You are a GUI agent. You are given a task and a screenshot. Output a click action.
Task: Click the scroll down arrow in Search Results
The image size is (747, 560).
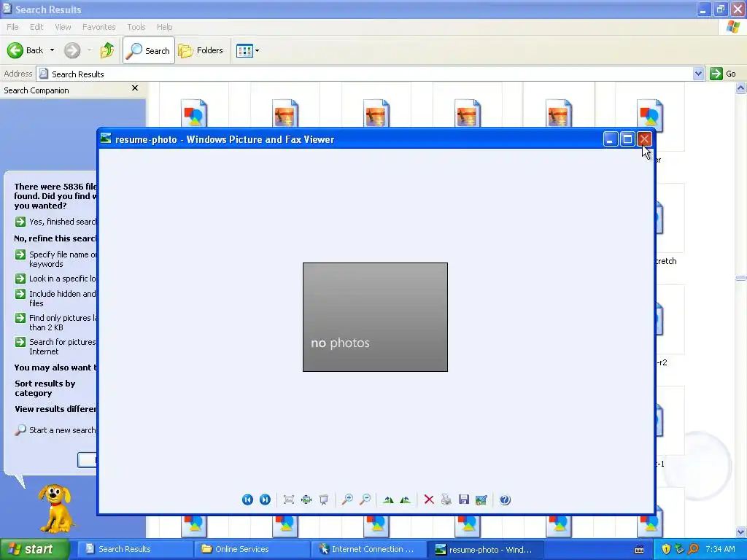tap(740, 532)
